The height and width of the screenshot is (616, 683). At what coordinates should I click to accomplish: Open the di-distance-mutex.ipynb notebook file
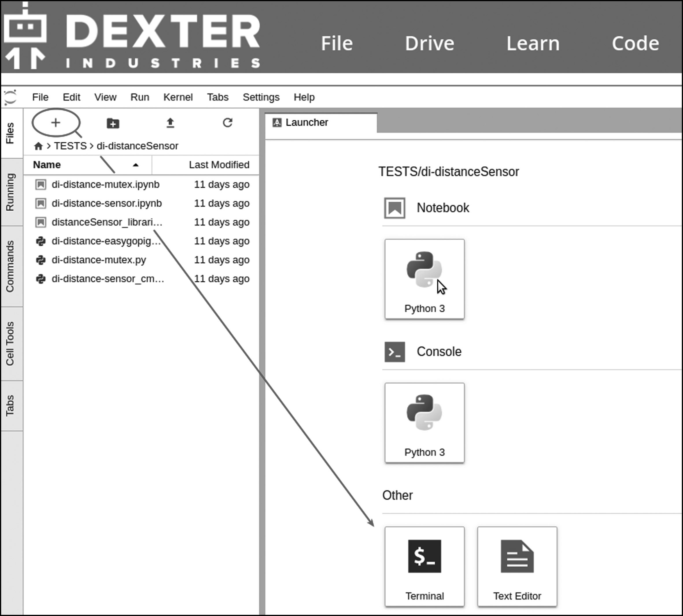tap(105, 185)
